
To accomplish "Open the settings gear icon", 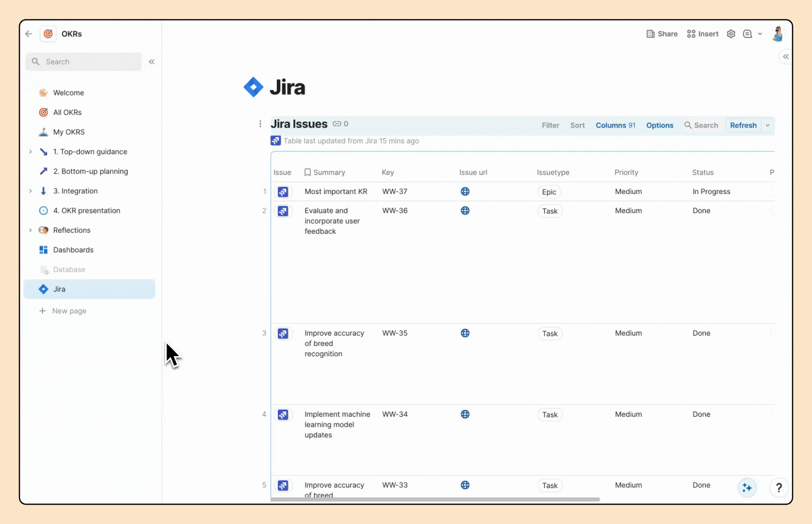I will point(731,34).
